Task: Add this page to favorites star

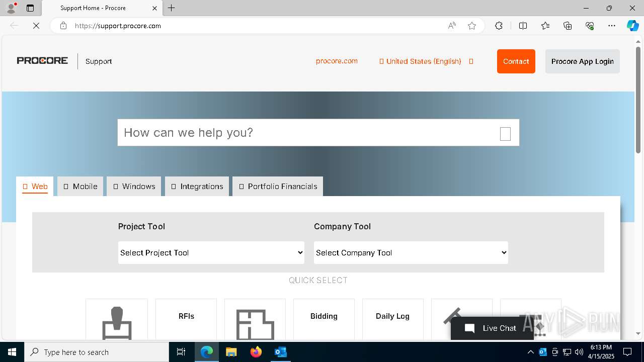Action: pyautogui.click(x=472, y=26)
